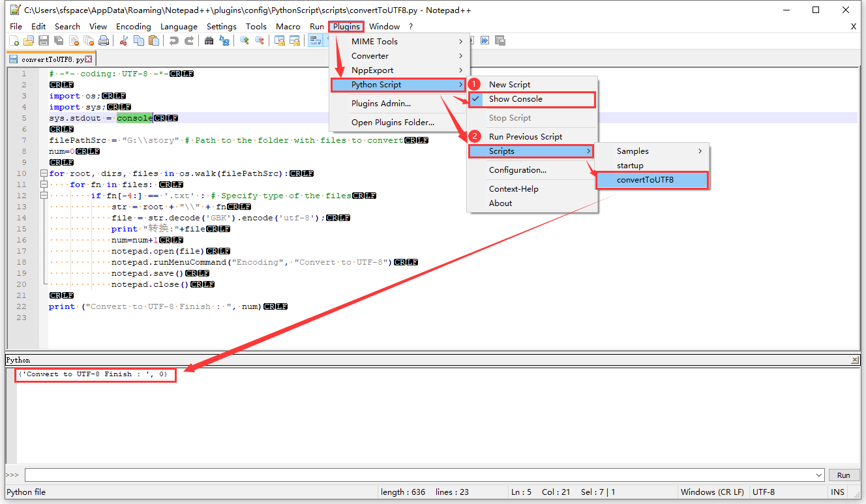Run the convertToUTF8 script entry

coord(652,180)
